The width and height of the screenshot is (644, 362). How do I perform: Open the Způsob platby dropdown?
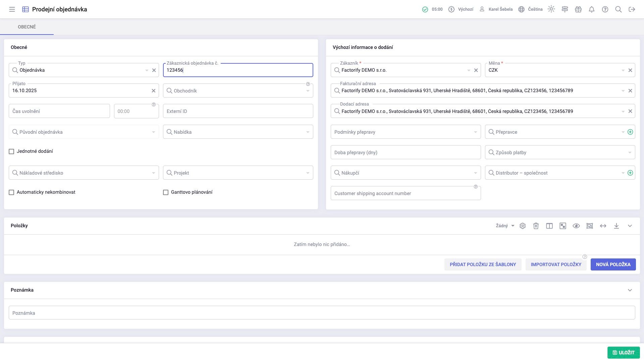(x=559, y=153)
